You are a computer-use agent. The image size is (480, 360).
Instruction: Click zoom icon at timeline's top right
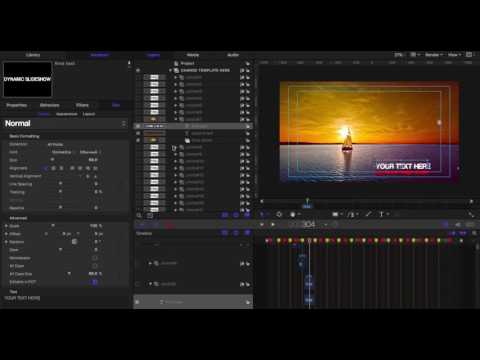point(474,233)
